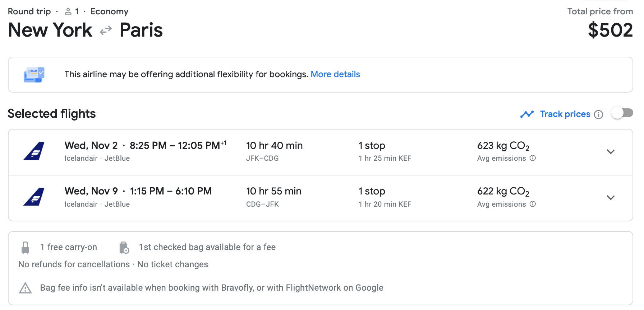Click the Icelandair logo on Nov 2 flight

[34, 151]
